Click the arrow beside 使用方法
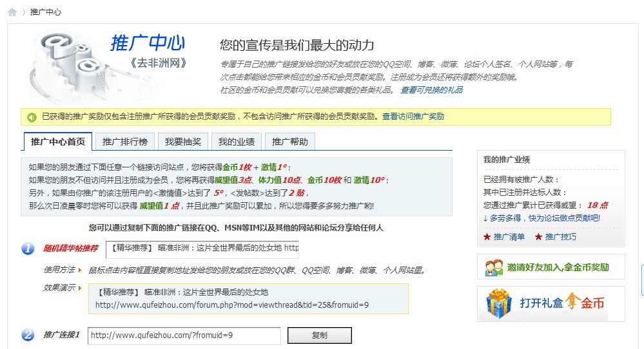The height and width of the screenshot is (349, 644). [x=80, y=270]
